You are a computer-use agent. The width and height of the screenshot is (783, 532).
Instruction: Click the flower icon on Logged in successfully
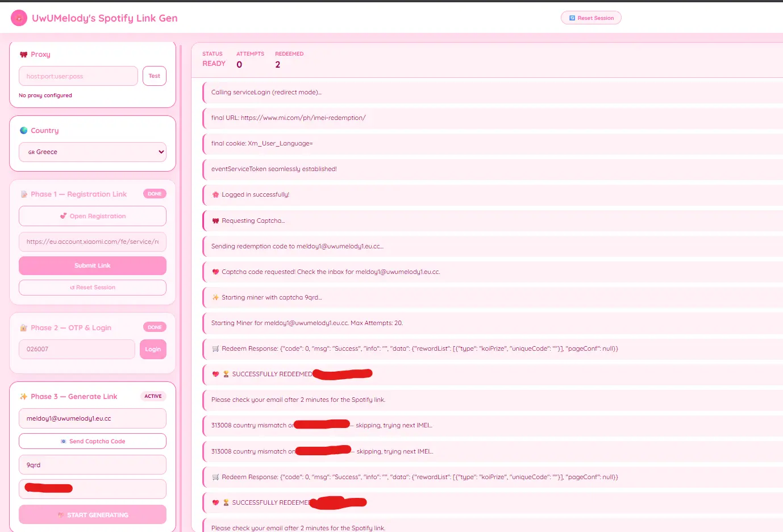pos(215,194)
